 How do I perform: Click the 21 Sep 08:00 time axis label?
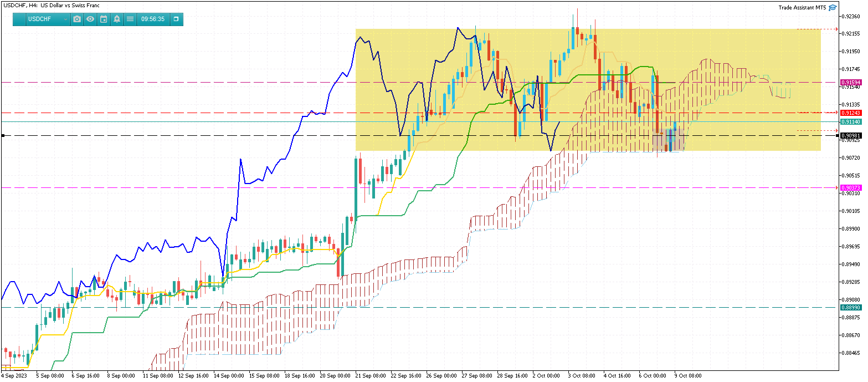(372, 375)
